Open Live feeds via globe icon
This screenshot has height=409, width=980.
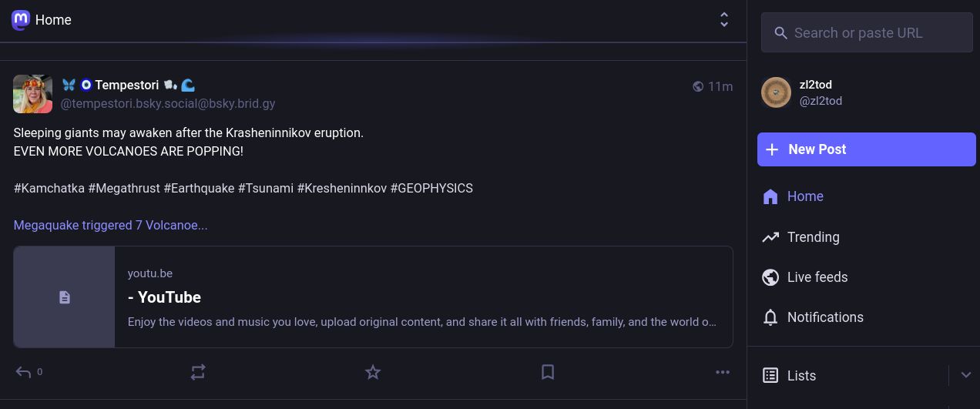[x=770, y=277]
